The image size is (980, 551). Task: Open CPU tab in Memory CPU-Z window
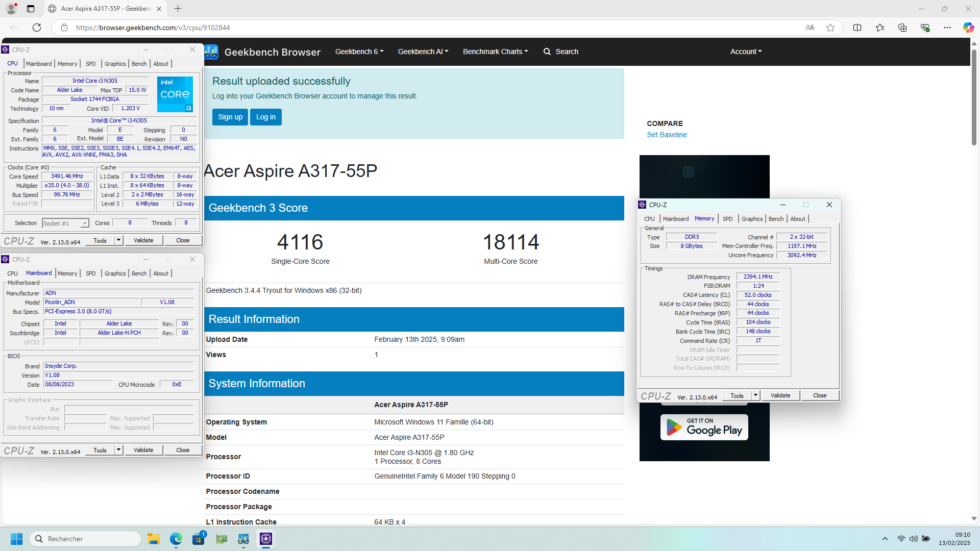click(649, 219)
